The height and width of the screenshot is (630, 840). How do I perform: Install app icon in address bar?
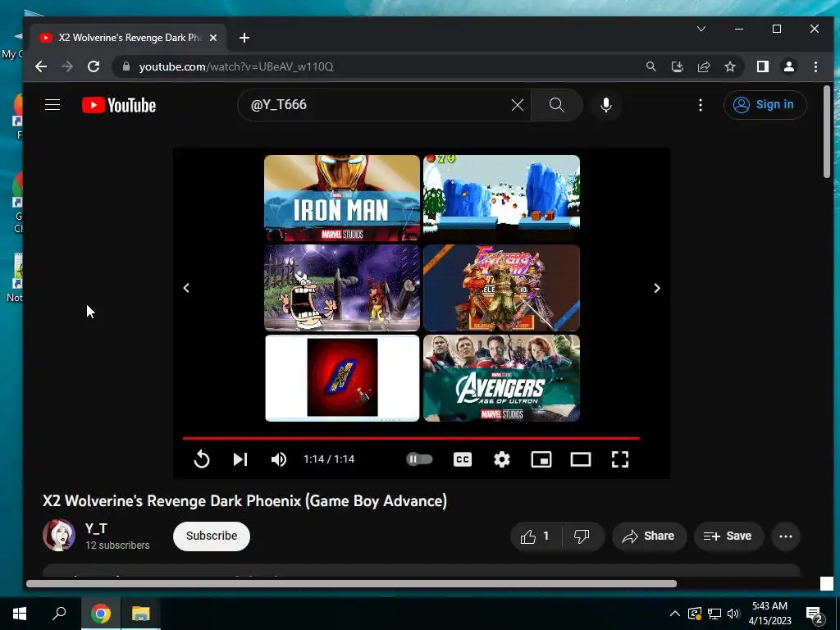pos(677,66)
